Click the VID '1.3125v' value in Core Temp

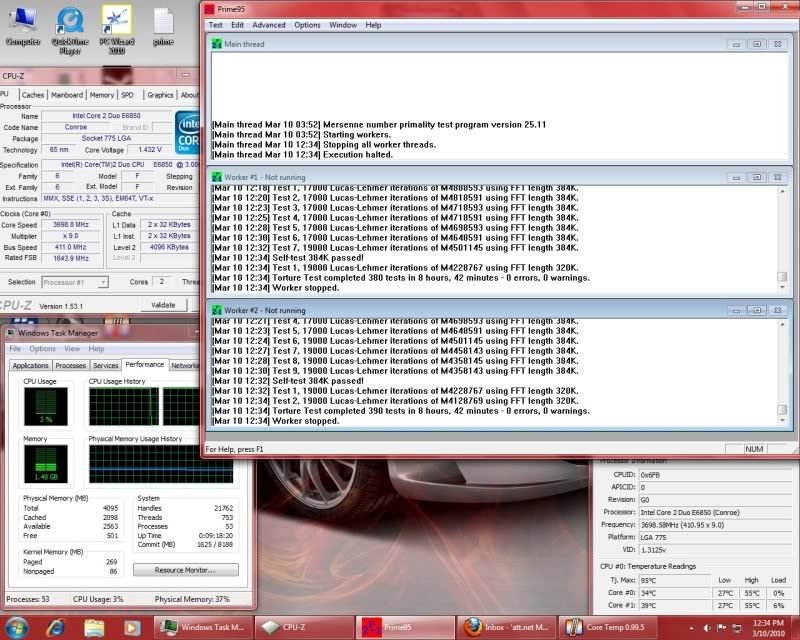714,550
